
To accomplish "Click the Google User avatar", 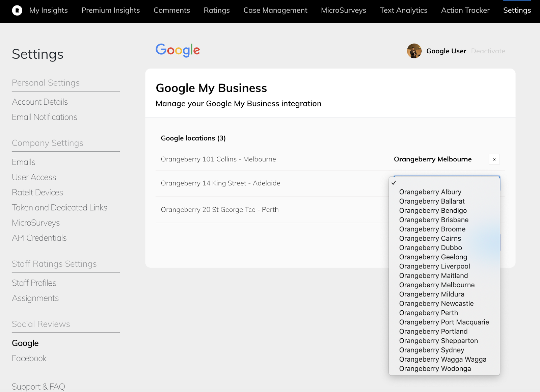I will tap(414, 51).
